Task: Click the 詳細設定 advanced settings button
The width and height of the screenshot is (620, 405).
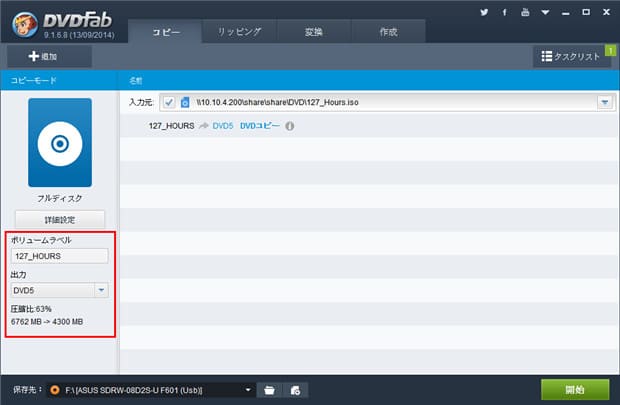Action: tap(59, 219)
